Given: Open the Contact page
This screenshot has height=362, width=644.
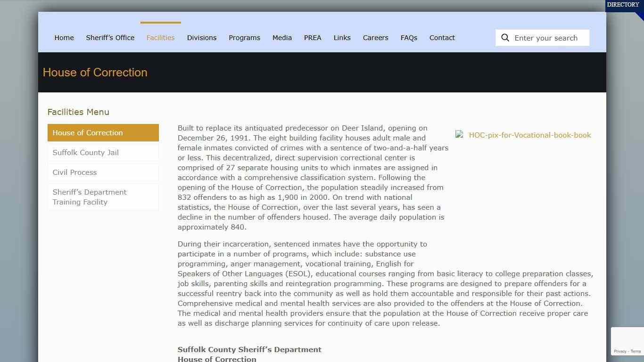Looking at the screenshot, I should (442, 38).
